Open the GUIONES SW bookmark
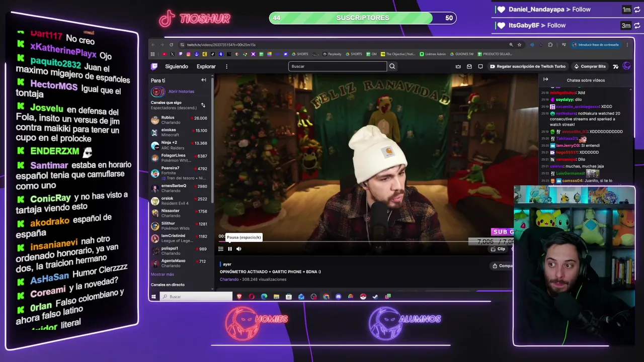 (x=461, y=54)
